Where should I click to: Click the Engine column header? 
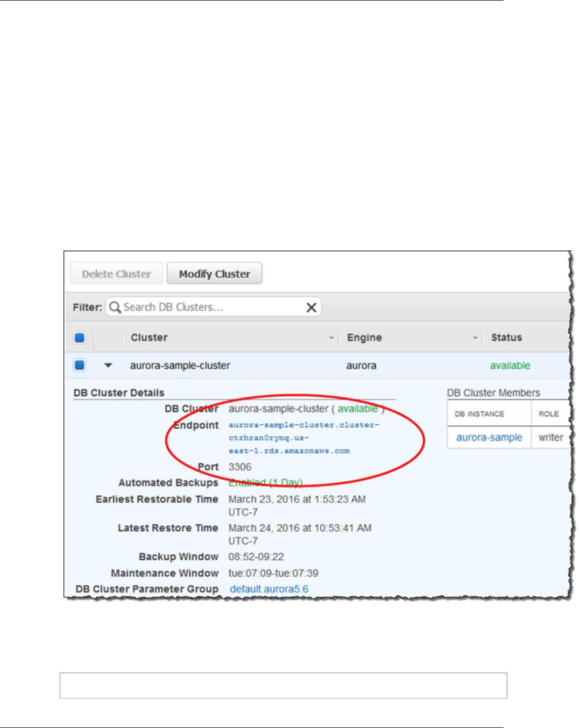point(364,338)
